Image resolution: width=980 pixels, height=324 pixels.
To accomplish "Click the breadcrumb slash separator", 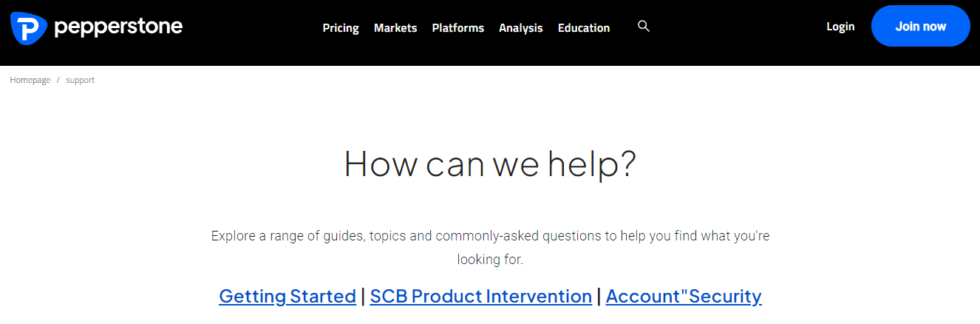I will pos(58,80).
